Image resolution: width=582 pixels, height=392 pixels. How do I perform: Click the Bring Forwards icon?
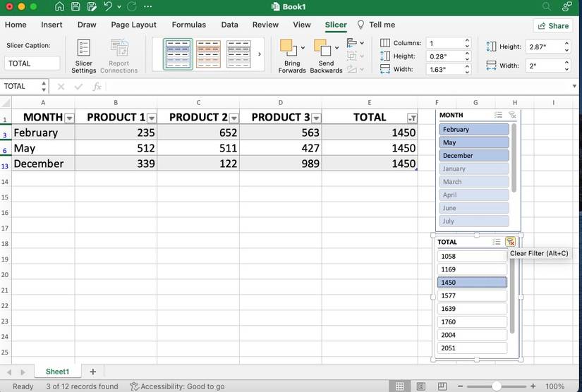pyautogui.click(x=289, y=48)
